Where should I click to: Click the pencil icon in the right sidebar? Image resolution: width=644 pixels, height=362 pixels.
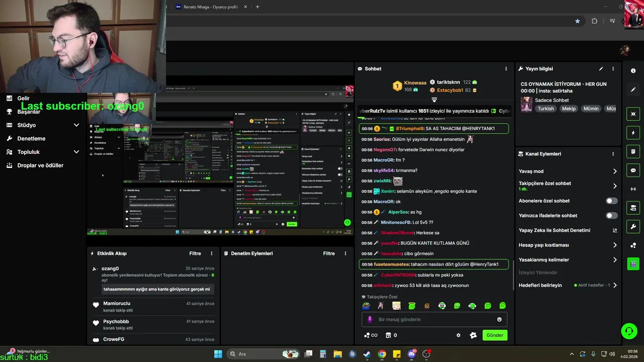[x=633, y=89]
